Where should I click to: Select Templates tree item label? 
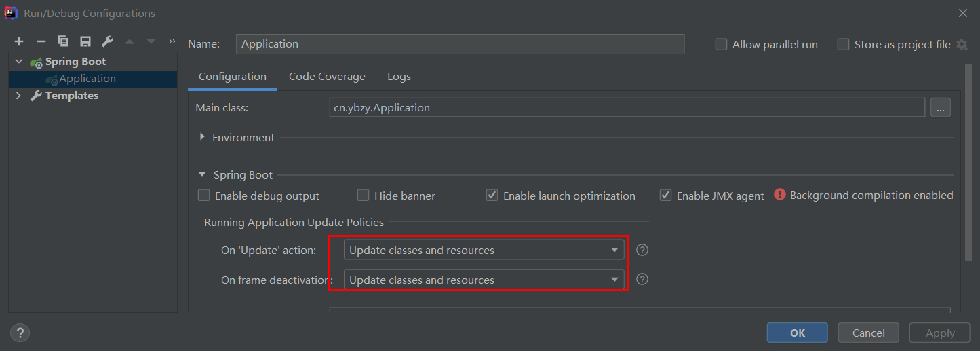(72, 96)
